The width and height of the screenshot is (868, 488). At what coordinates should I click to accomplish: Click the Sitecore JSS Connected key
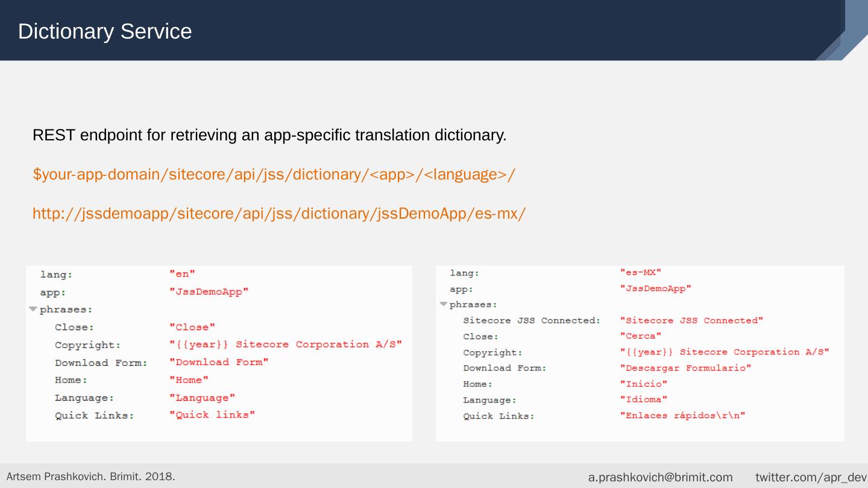pyautogui.click(x=531, y=321)
